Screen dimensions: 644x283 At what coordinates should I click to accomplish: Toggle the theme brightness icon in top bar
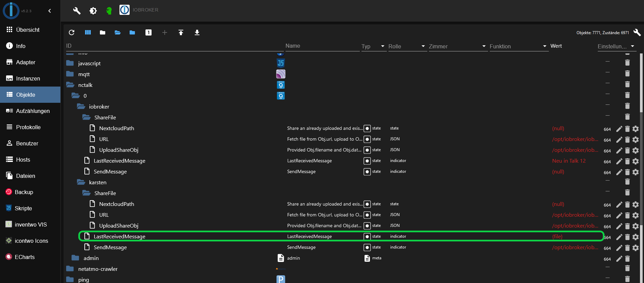point(93,11)
